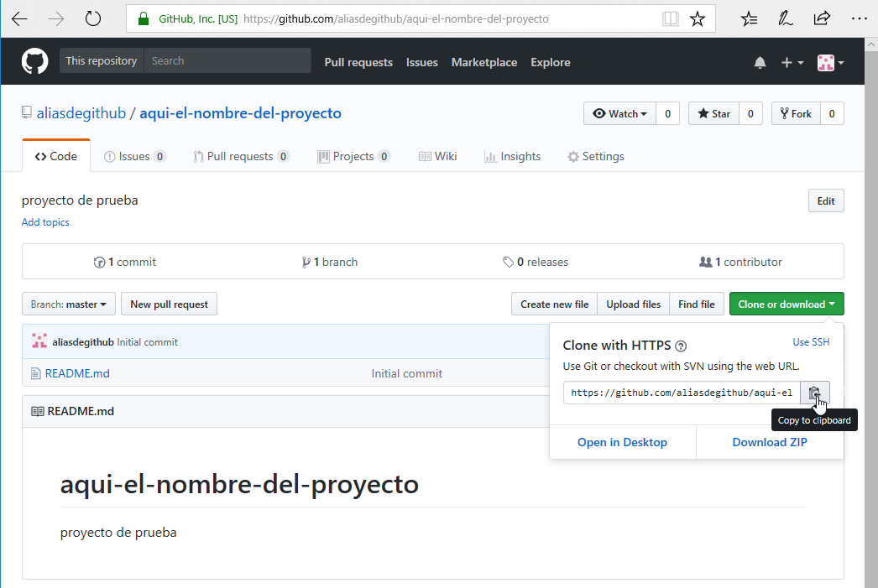Open the Insights tab
This screenshot has height=588, width=878.
point(512,157)
